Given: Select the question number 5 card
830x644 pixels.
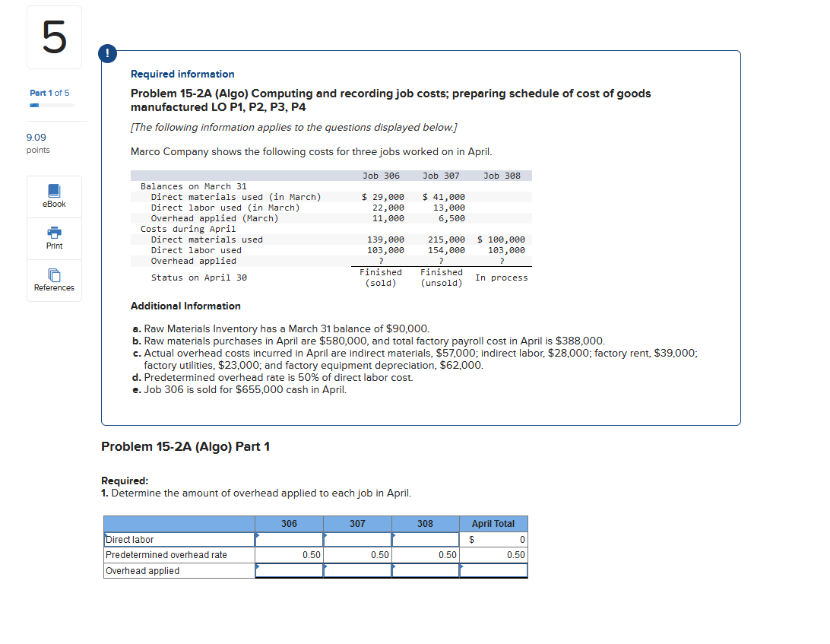Looking at the screenshot, I should pyautogui.click(x=54, y=36).
